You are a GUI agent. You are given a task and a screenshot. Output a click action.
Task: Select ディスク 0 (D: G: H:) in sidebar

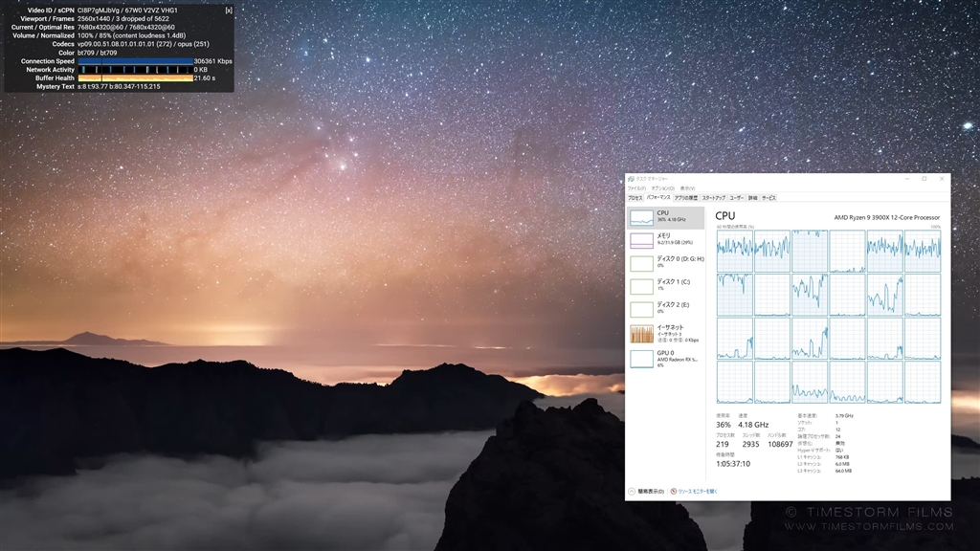[x=665, y=262]
